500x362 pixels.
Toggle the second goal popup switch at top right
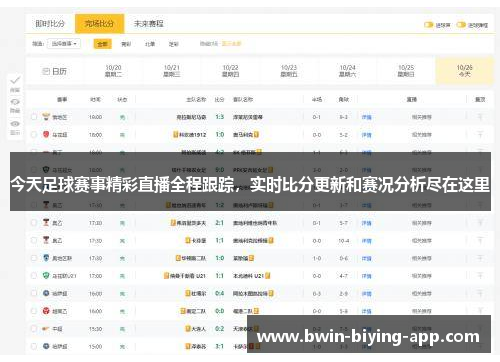pyautogui.click(x=461, y=25)
